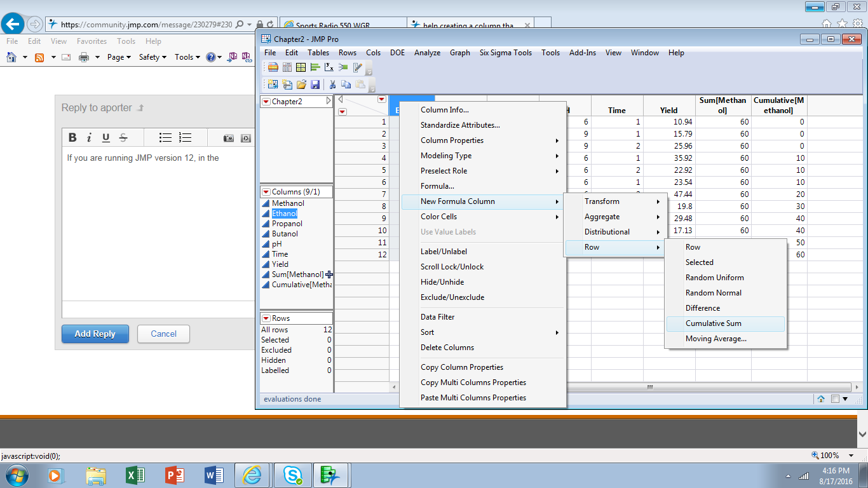Open the Analyze menu in JMP
This screenshot has width=868, height=488.
pos(427,53)
